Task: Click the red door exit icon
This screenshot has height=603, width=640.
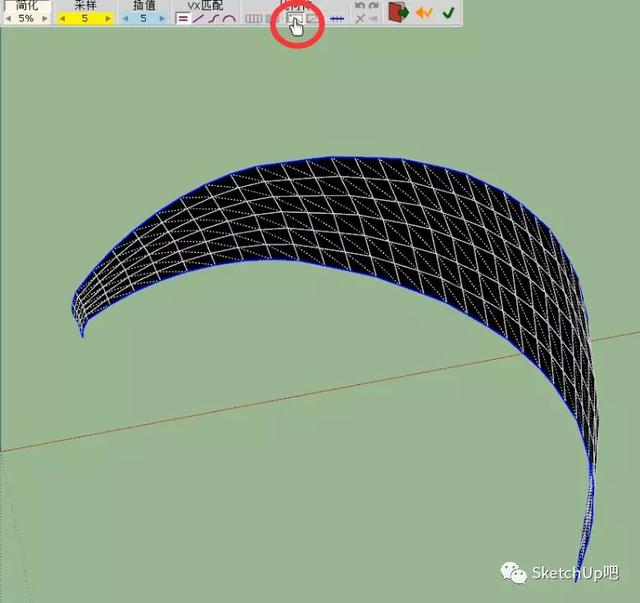Action: (398, 12)
